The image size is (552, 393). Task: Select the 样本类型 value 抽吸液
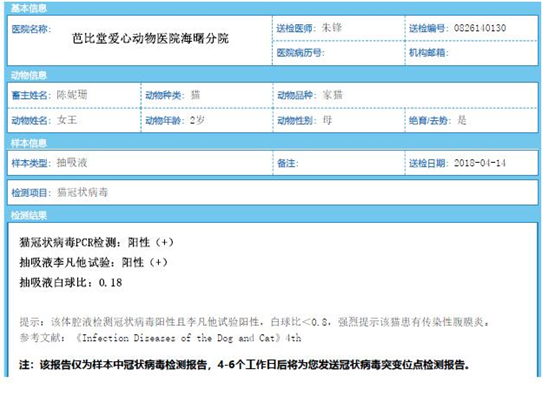pos(72,162)
